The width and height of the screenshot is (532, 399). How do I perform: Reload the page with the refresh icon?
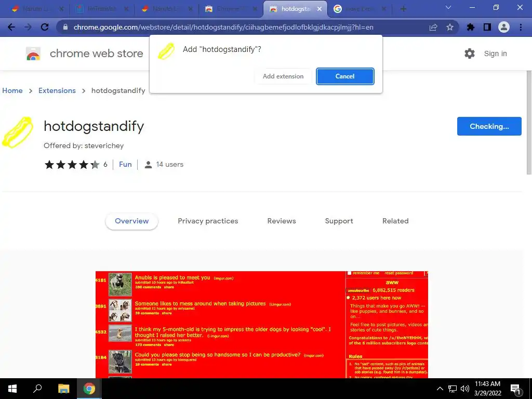(x=45, y=27)
